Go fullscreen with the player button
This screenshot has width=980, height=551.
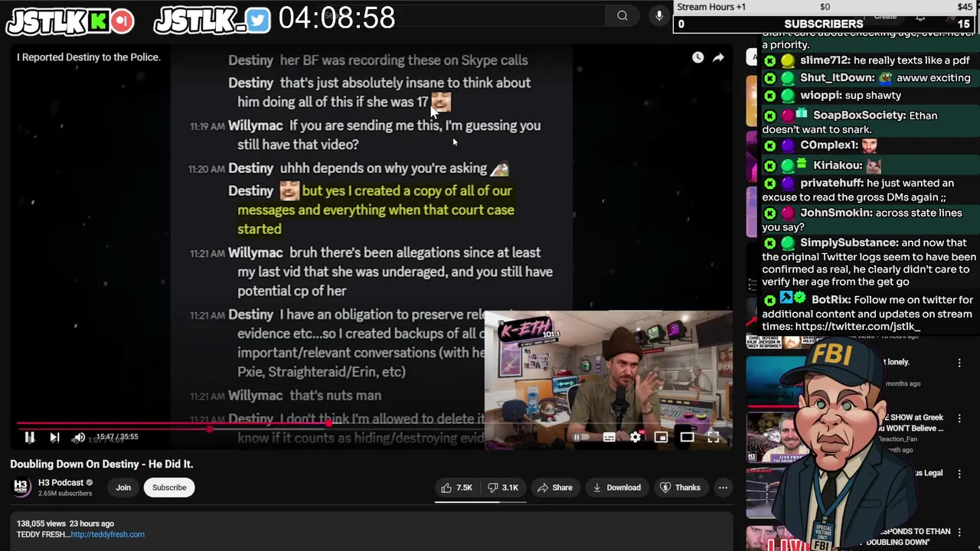(713, 437)
